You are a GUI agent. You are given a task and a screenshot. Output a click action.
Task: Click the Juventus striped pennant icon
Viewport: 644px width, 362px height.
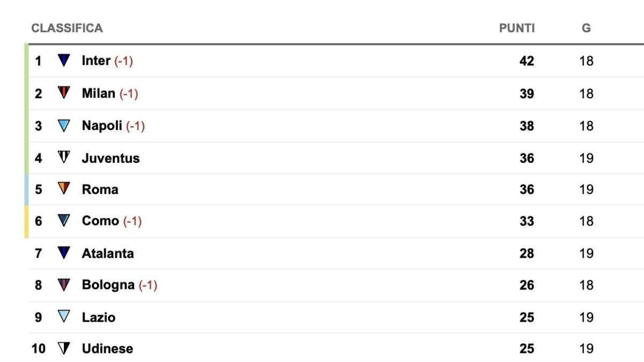coord(64,157)
